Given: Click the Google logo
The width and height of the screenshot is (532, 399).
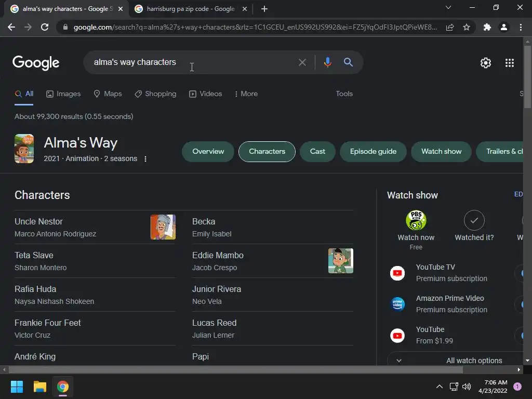Looking at the screenshot, I should 36,63.
